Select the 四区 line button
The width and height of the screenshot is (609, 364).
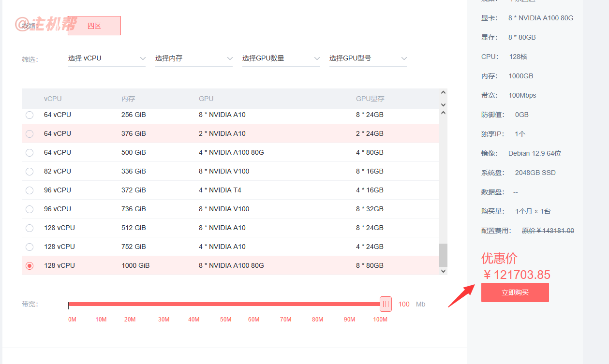(94, 26)
